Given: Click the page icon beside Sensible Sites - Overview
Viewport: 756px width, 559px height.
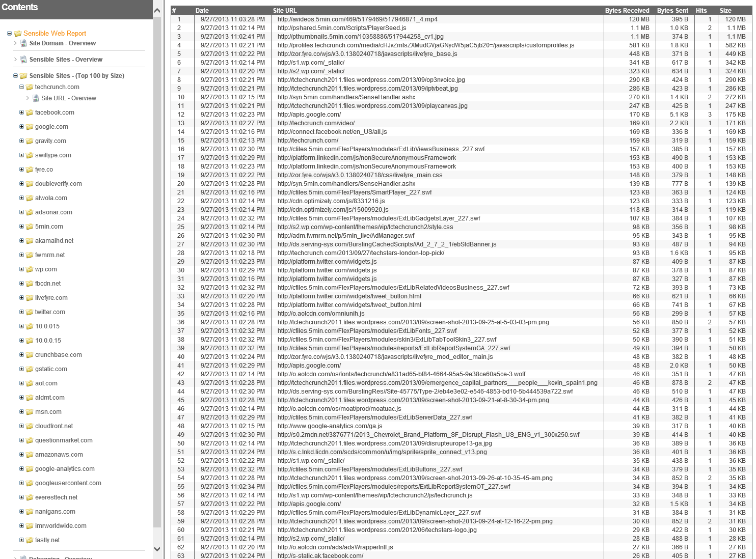Looking at the screenshot, I should coord(23,60).
